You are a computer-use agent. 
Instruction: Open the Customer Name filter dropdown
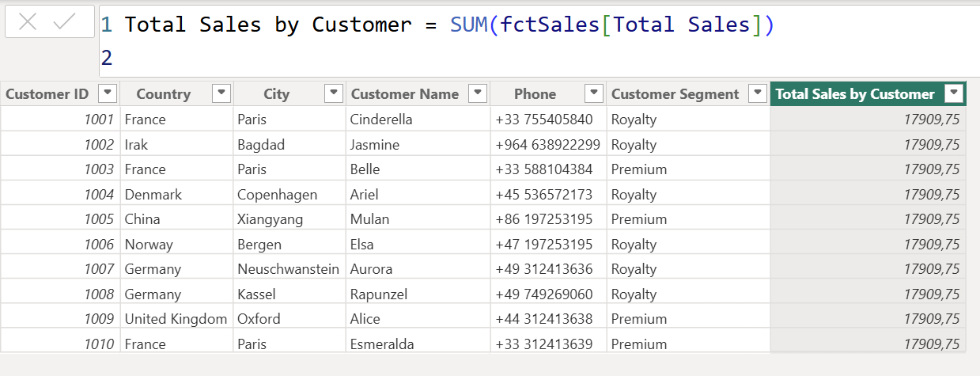pyautogui.click(x=478, y=93)
